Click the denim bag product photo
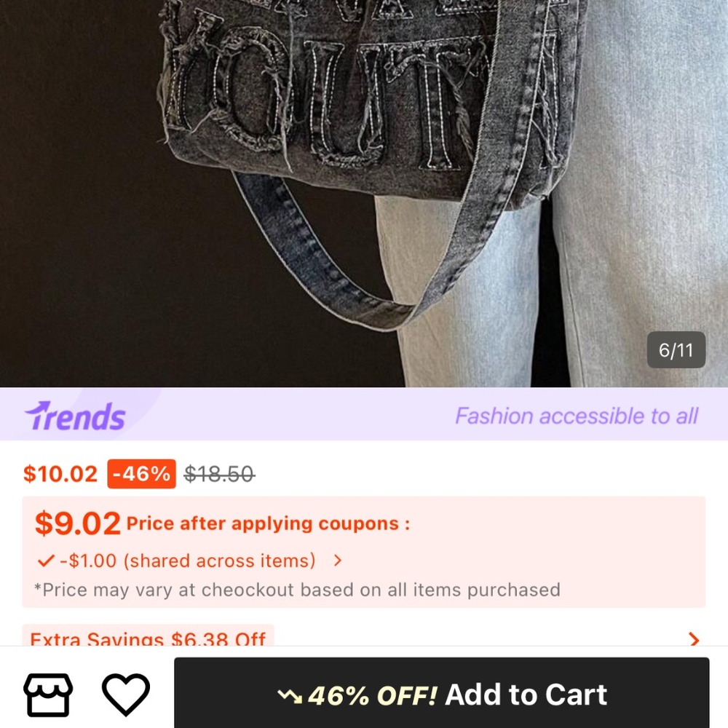The height and width of the screenshot is (728, 728). (364, 193)
